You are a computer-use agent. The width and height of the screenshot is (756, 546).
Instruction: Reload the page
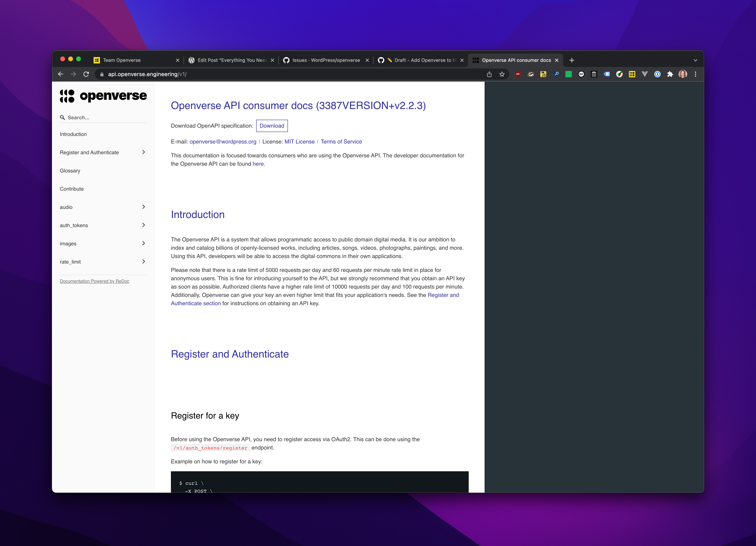click(x=86, y=74)
